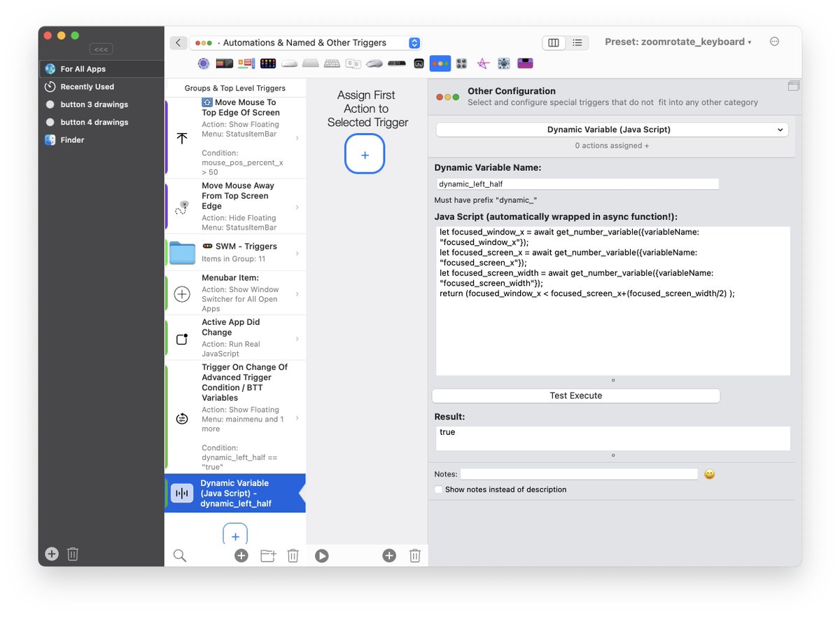Click large plus to assign first action

[365, 153]
